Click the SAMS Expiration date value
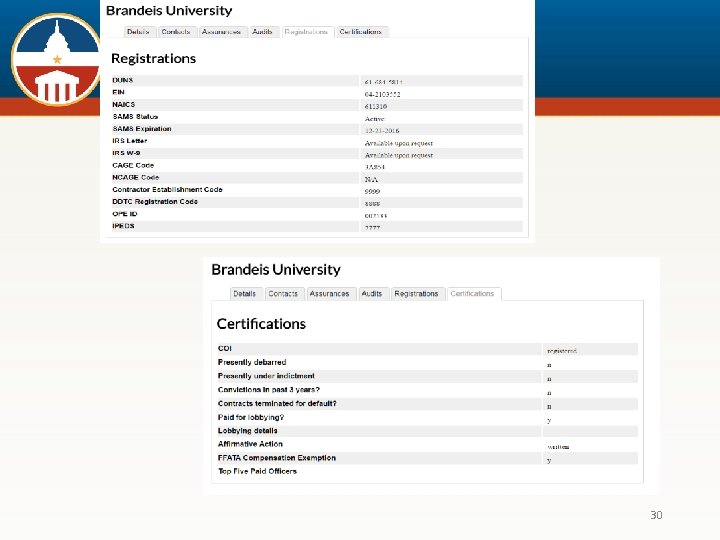720x540 pixels. point(382,131)
